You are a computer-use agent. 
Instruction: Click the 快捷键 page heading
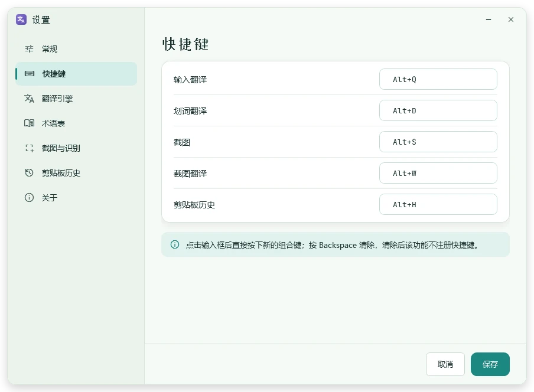pyautogui.click(x=185, y=44)
